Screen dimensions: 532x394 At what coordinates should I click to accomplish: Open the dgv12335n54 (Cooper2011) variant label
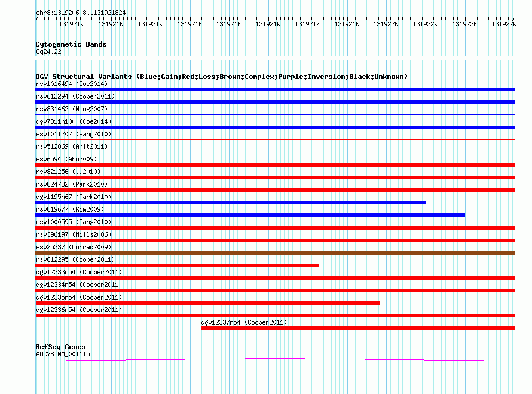coord(79,297)
